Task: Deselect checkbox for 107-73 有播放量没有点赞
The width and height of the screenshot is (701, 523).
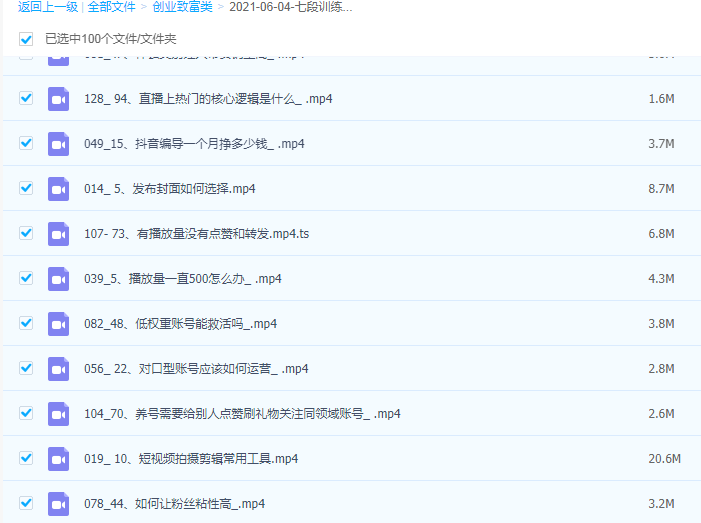Action: (x=26, y=233)
